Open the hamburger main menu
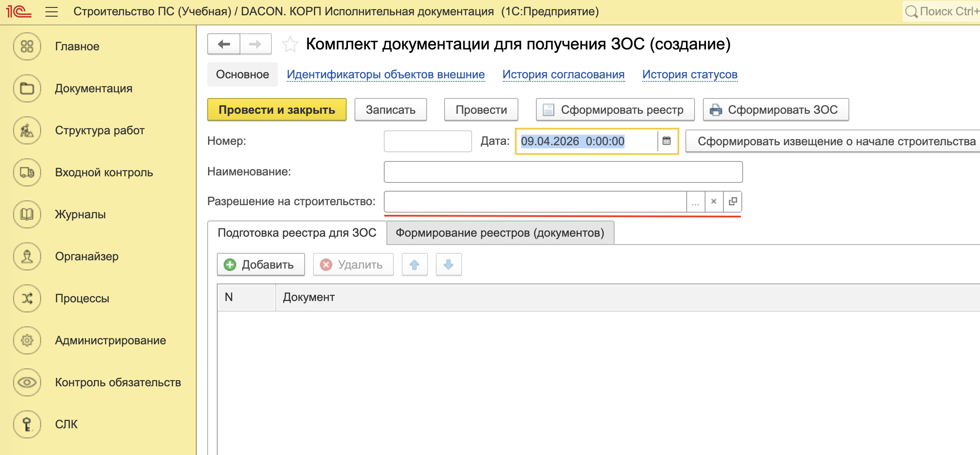The image size is (980, 455). point(52,11)
